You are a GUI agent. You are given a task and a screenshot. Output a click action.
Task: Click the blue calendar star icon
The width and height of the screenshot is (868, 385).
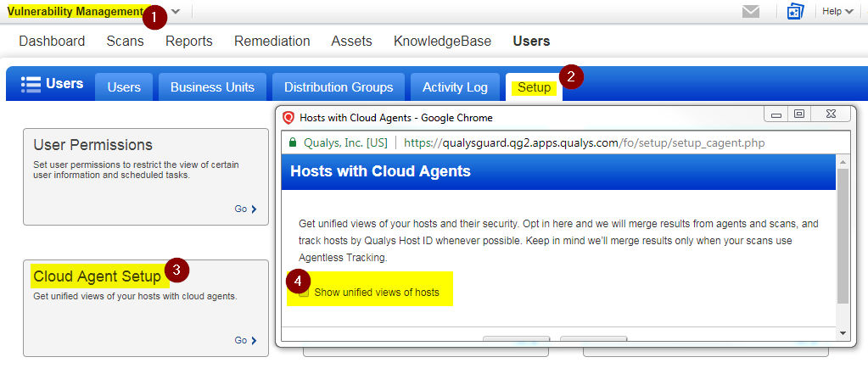coord(796,11)
